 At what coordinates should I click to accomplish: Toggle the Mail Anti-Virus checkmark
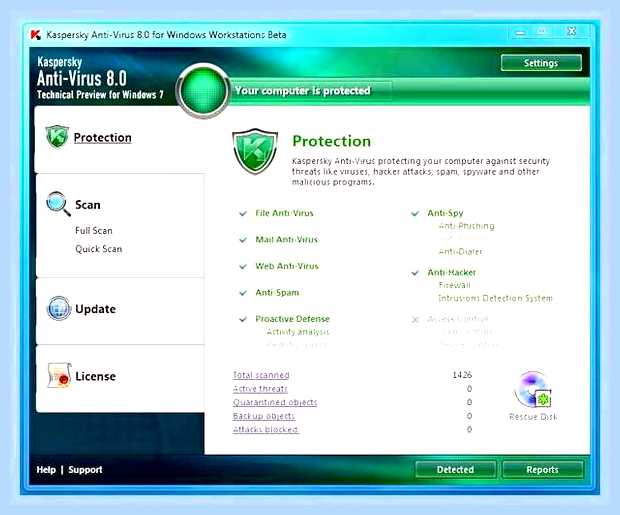[243, 240]
